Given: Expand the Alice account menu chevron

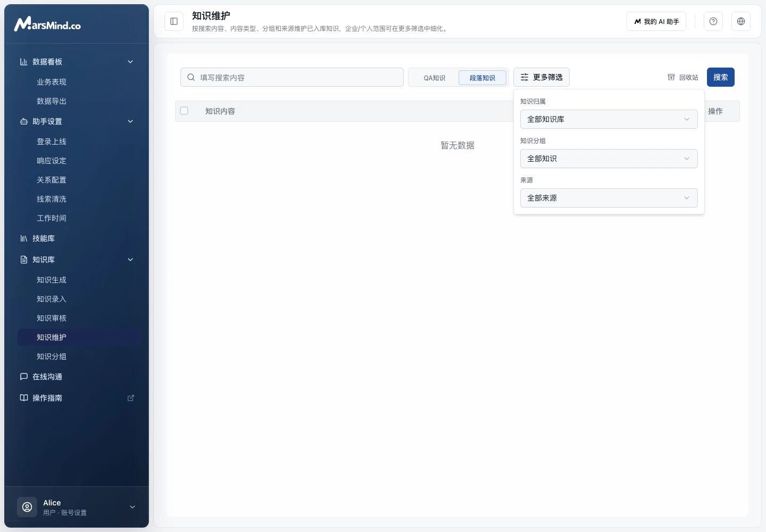Looking at the screenshot, I should (132, 507).
